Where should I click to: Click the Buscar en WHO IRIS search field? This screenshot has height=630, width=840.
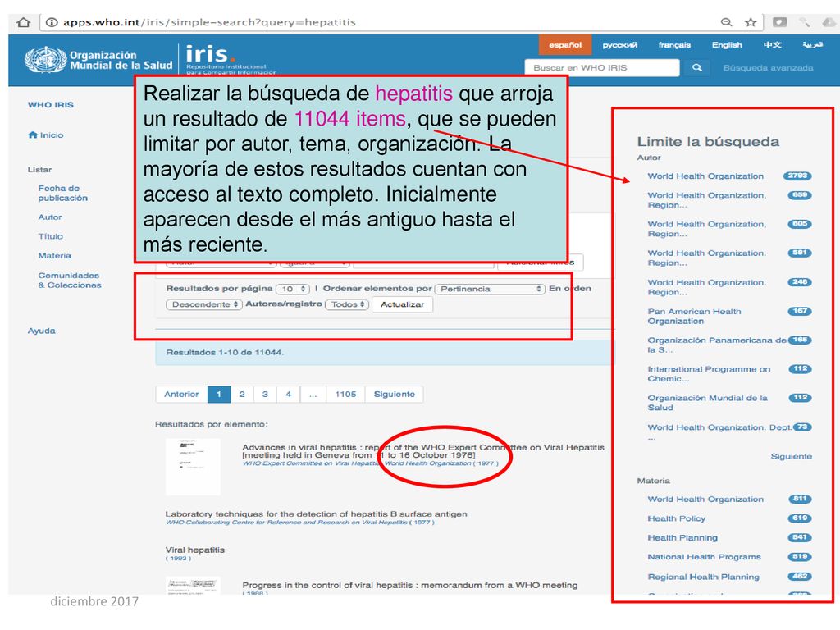coord(602,67)
